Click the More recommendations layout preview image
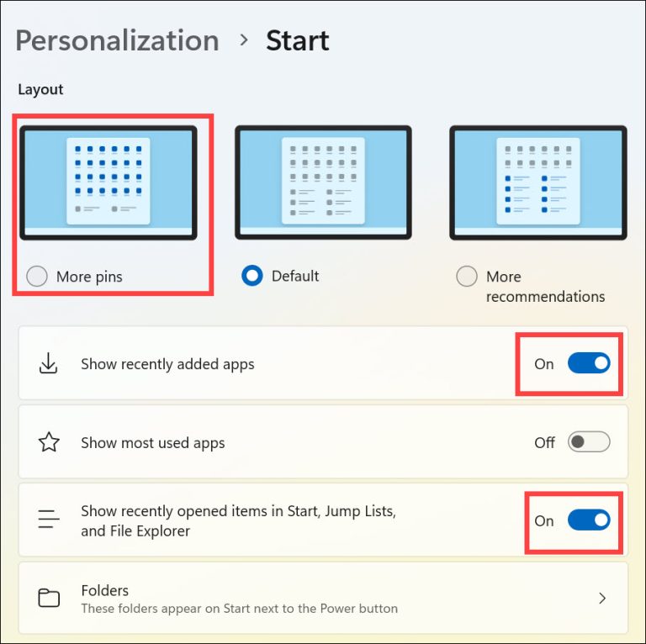 538,182
